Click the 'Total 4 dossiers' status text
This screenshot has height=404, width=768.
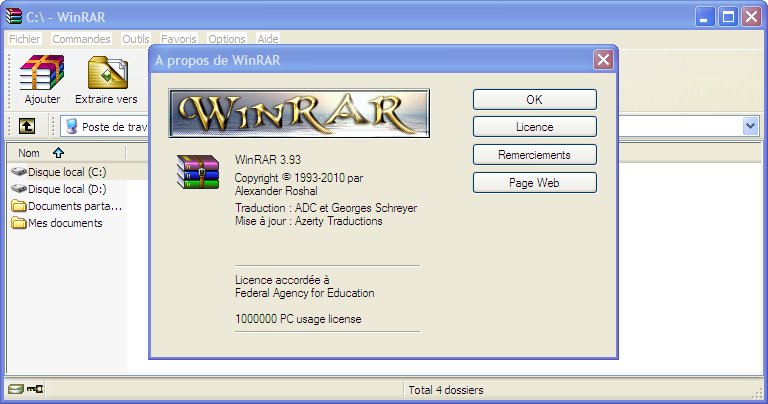click(x=446, y=390)
